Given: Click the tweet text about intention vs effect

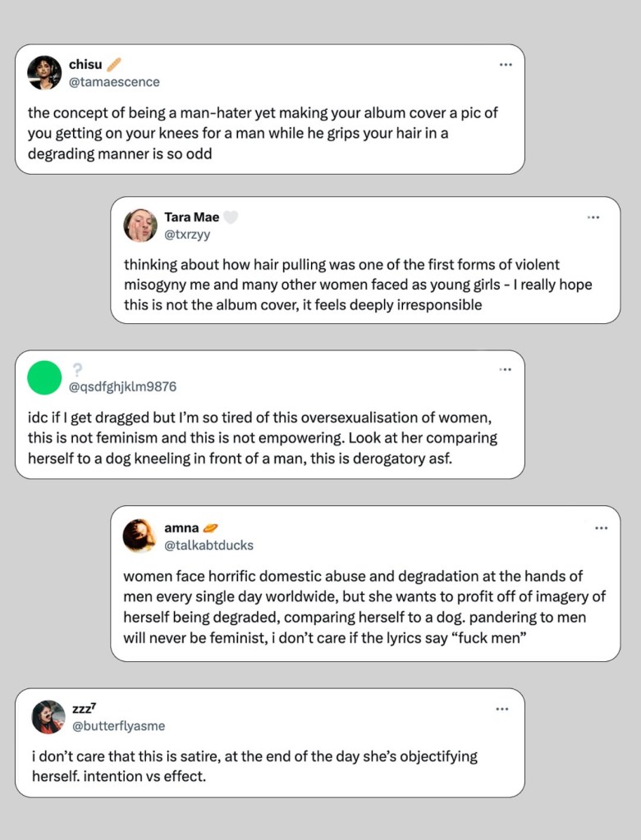Looking at the screenshot, I should [x=253, y=765].
